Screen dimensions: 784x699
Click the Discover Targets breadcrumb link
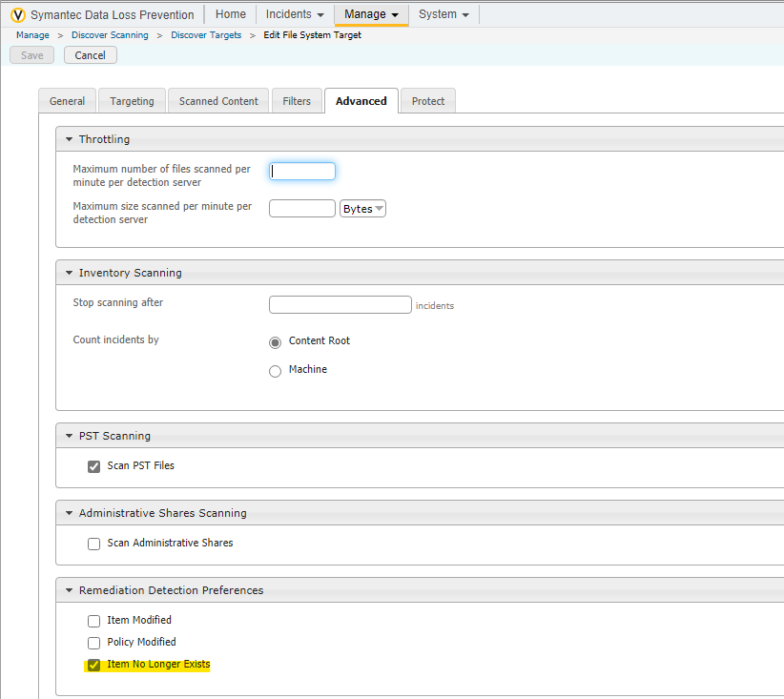(206, 35)
